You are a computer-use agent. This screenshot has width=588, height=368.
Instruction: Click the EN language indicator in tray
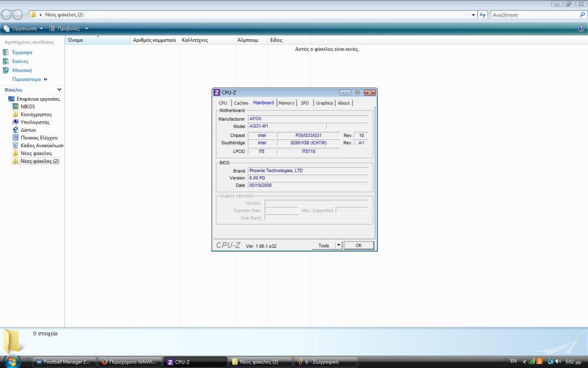coord(514,362)
